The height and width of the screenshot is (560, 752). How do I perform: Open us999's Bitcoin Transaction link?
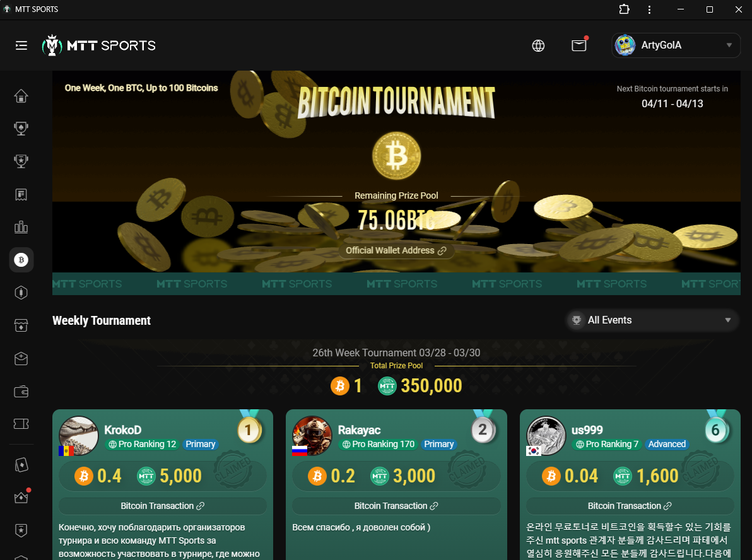click(x=630, y=506)
